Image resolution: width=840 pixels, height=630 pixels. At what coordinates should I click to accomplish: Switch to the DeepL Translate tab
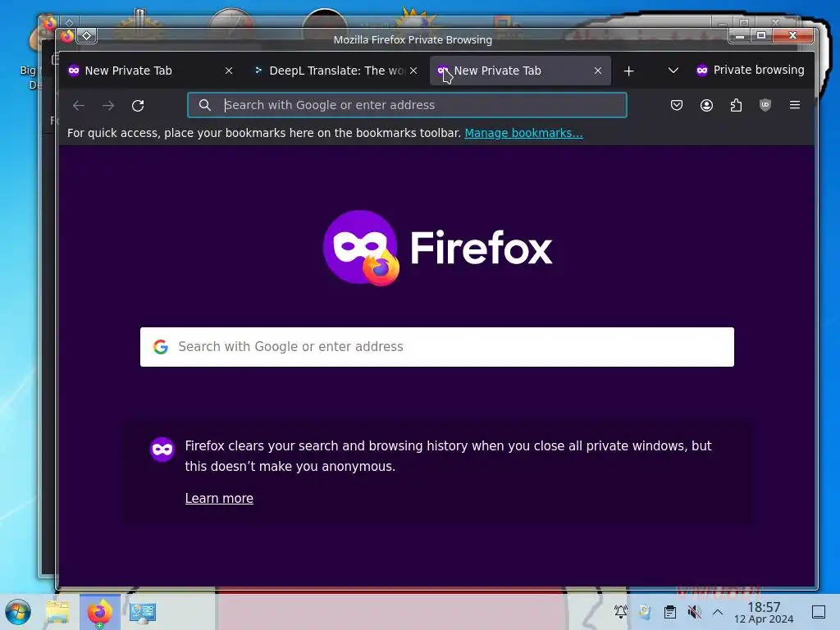click(336, 71)
